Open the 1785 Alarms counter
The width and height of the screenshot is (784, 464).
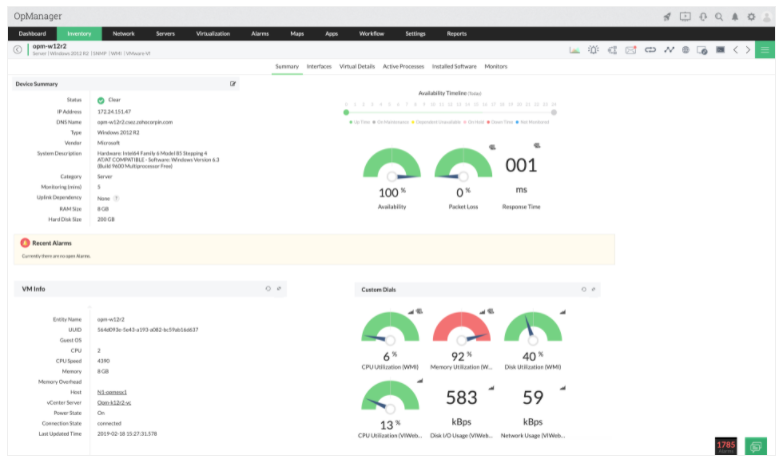(x=726, y=446)
